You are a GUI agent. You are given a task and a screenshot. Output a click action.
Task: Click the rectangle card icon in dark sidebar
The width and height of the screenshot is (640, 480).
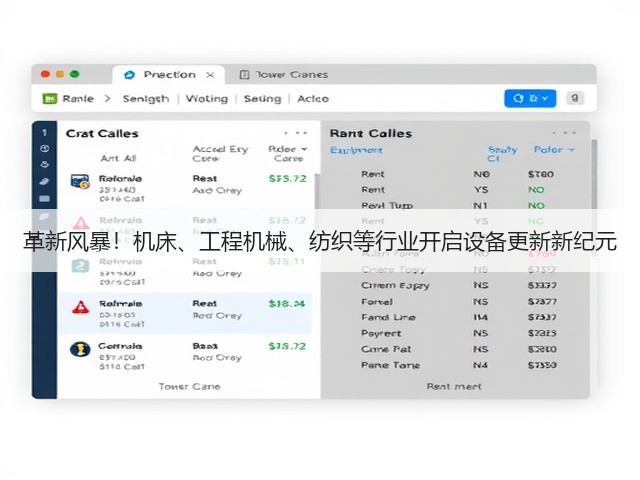44,199
